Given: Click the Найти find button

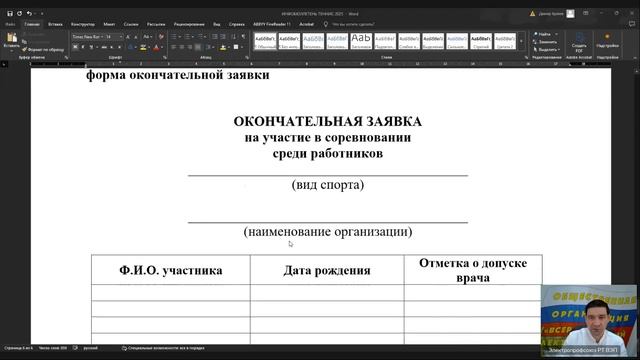Looking at the screenshot, I should (545, 34).
